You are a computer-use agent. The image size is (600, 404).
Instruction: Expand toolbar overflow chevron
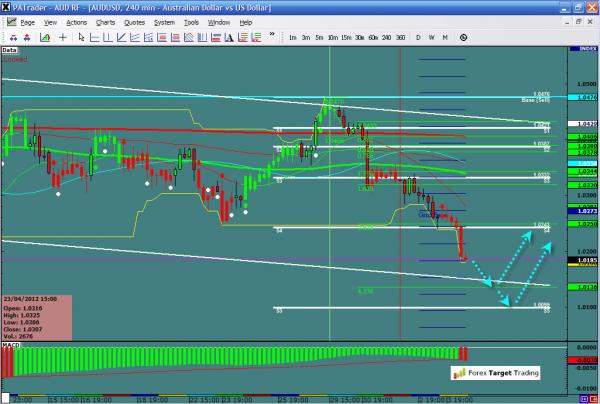coord(272,36)
